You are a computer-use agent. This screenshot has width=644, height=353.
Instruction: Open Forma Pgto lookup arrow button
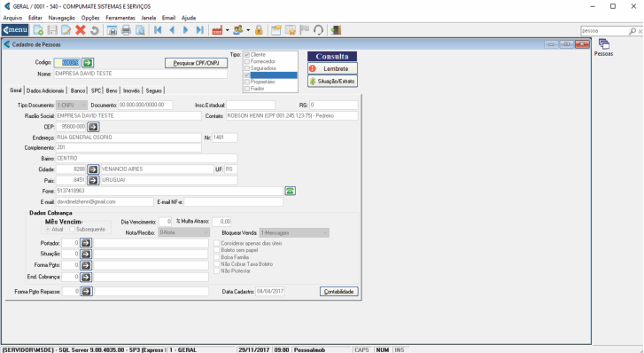[x=86, y=265]
